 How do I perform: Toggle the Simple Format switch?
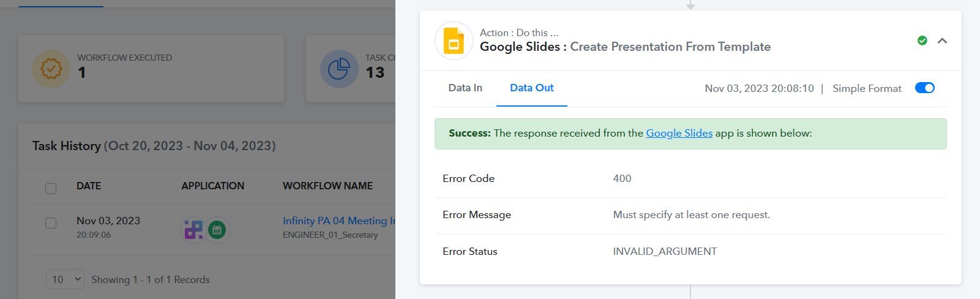tap(924, 88)
